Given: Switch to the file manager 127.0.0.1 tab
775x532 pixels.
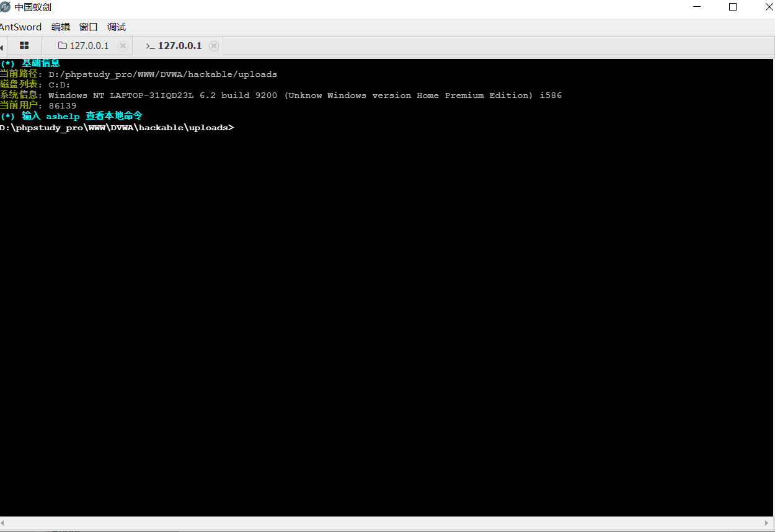Looking at the screenshot, I should (87, 46).
